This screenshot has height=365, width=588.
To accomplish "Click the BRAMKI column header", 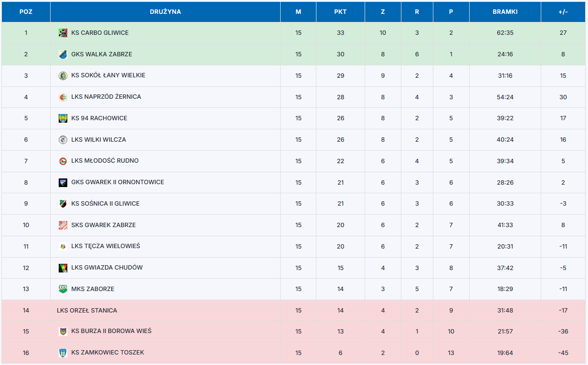I will 505,12.
